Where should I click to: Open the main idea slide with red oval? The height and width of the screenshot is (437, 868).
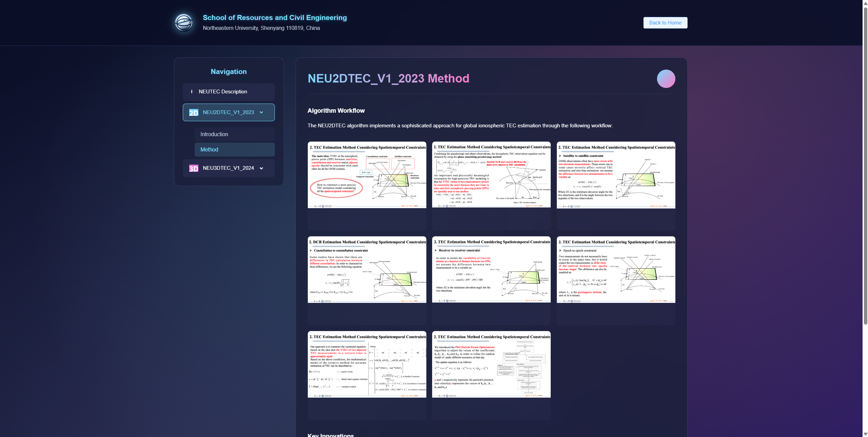pos(367,175)
